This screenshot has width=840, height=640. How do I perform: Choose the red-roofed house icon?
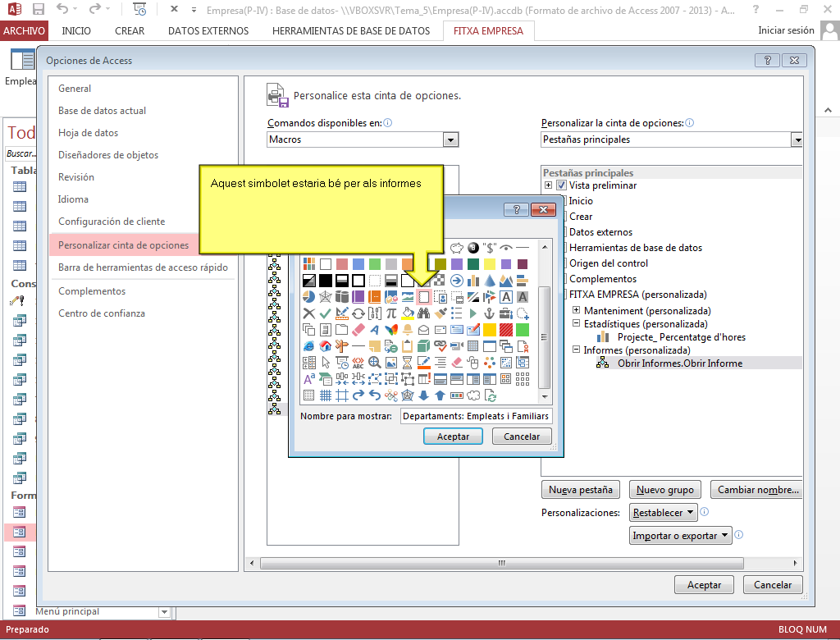[x=325, y=346]
